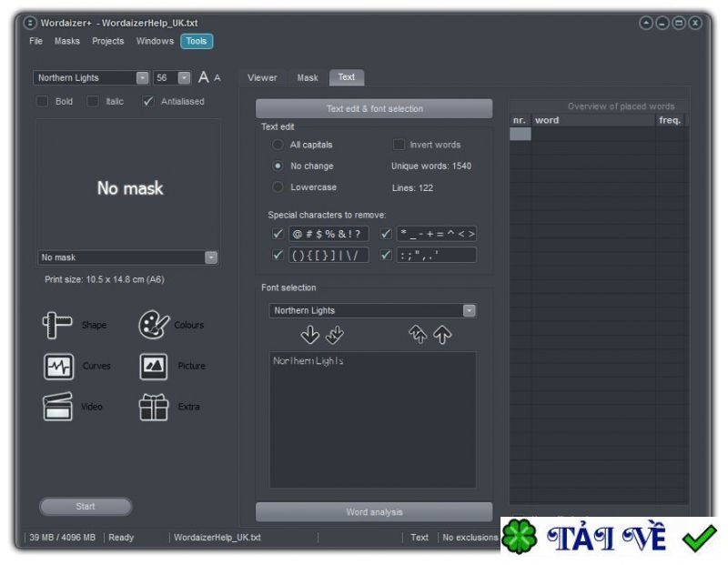This screenshot has height=565, width=728.
Task: Click the word column header
Action: (x=593, y=120)
